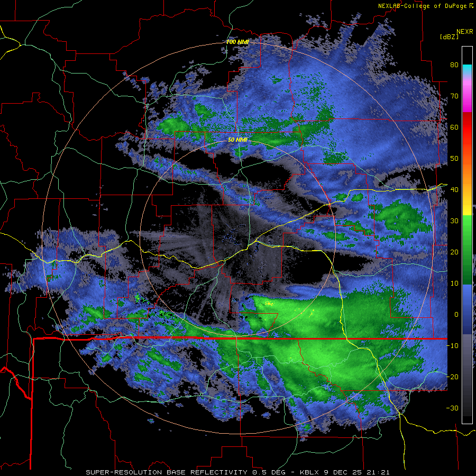Click the 40 value on the dBZ scale
The height and width of the screenshot is (476, 476).
(454, 190)
